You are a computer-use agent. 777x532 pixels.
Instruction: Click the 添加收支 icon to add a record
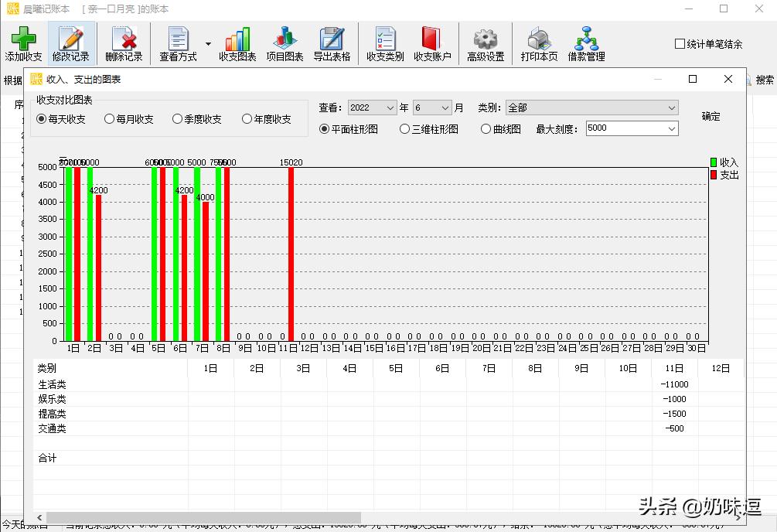[24, 43]
